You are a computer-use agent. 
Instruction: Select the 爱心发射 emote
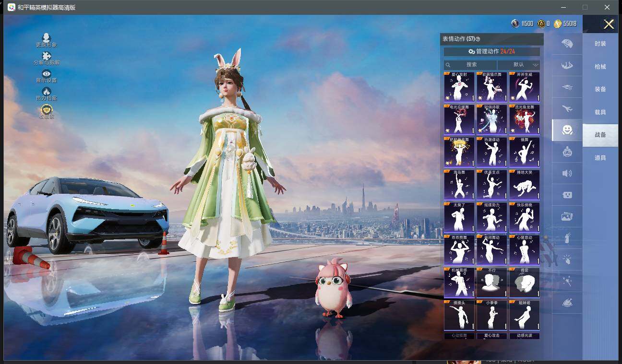(459, 87)
